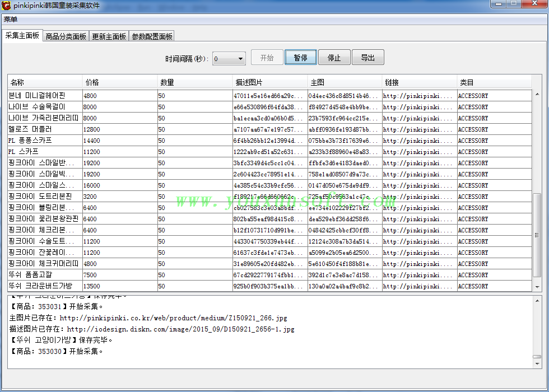
Task: Select row 나이브 수술목걸이
Action: coord(269,107)
